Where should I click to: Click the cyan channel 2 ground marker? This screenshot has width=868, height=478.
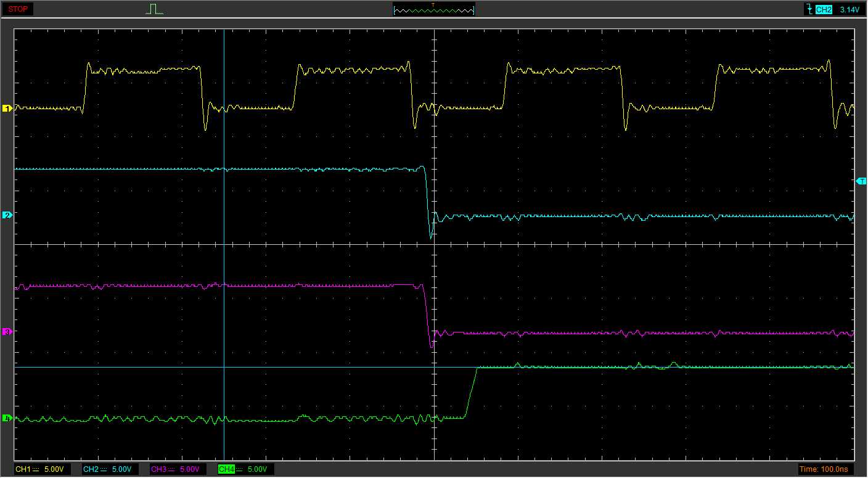click(x=7, y=215)
